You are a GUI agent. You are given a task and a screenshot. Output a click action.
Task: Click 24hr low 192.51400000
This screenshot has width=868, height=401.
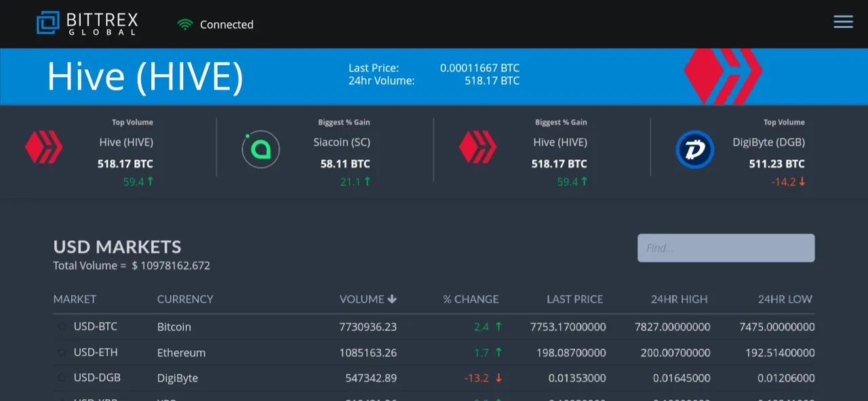pyautogui.click(x=781, y=352)
